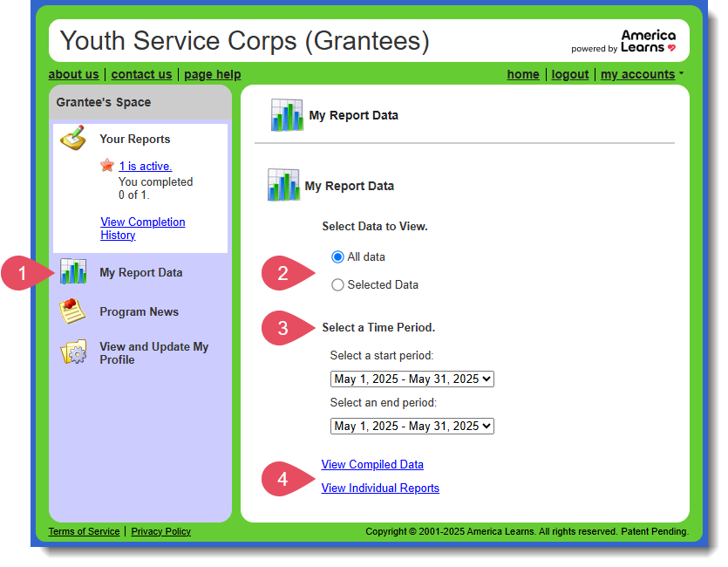Click the 'Select an end period:' label

coord(383,403)
